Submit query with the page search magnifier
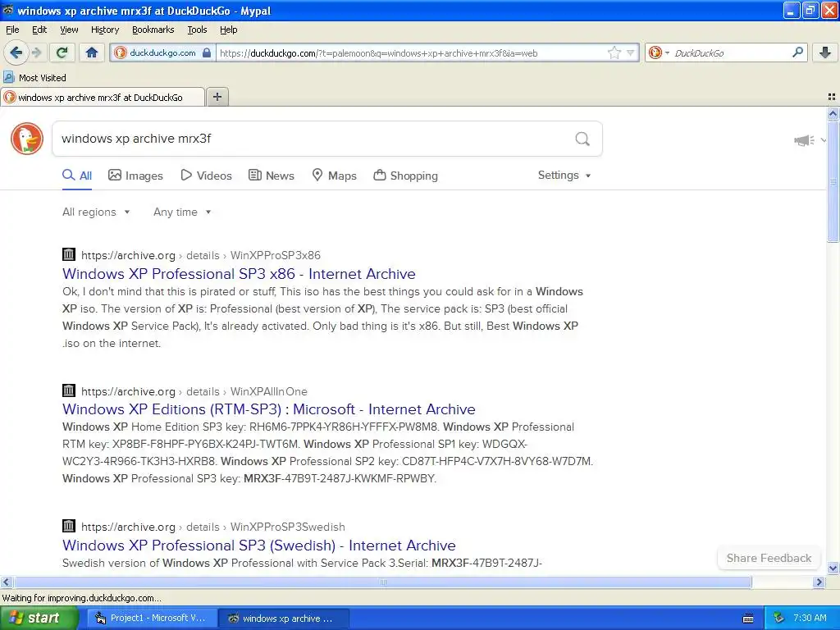The image size is (840, 630). (582, 139)
